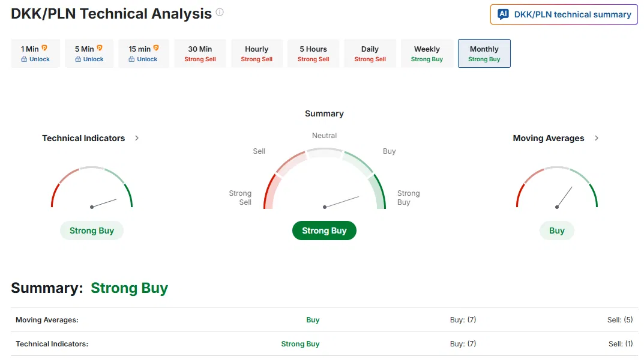The width and height of the screenshot is (644, 362).
Task: Click the premium badge icon on 1 Min tab
Action: click(44, 48)
